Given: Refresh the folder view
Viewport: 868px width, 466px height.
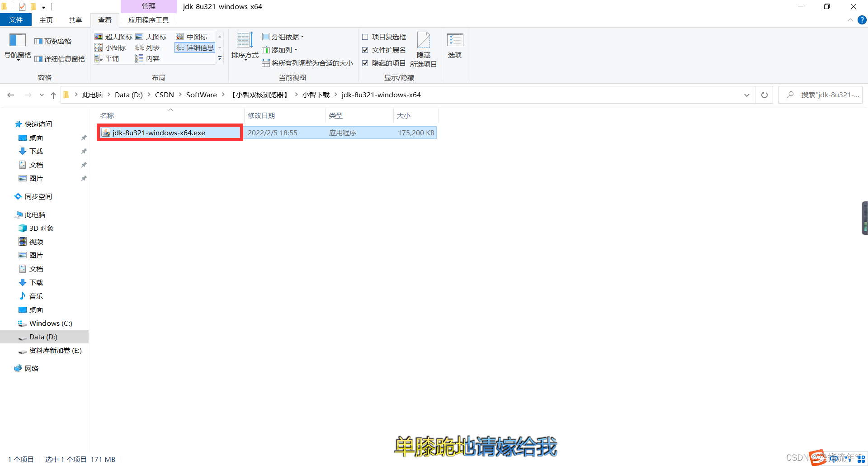Looking at the screenshot, I should click(x=764, y=95).
